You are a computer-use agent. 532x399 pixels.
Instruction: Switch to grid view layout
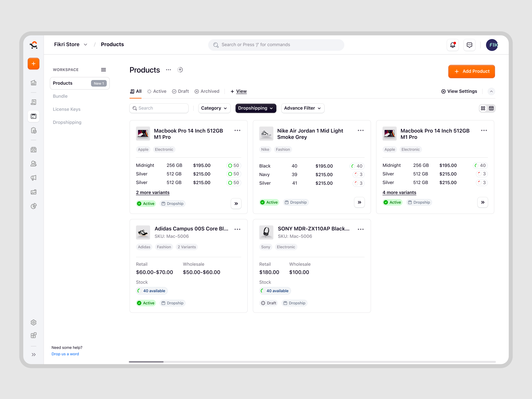coord(483,108)
